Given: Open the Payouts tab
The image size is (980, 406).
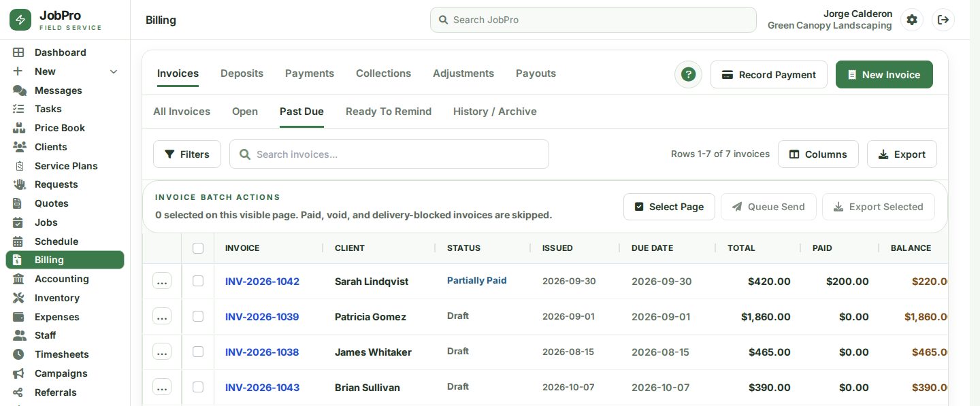Looking at the screenshot, I should tap(536, 73).
